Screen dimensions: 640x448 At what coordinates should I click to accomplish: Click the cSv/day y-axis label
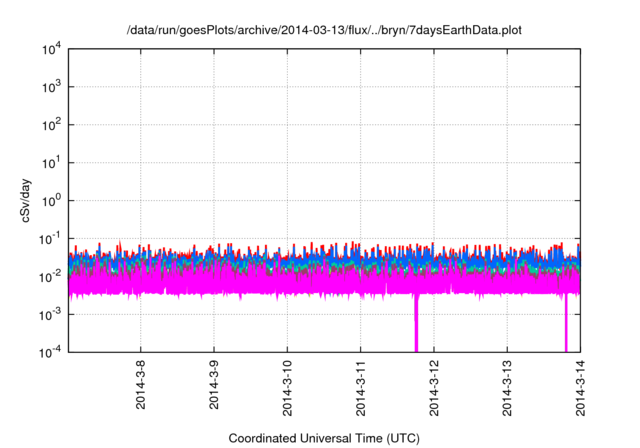[26, 200]
